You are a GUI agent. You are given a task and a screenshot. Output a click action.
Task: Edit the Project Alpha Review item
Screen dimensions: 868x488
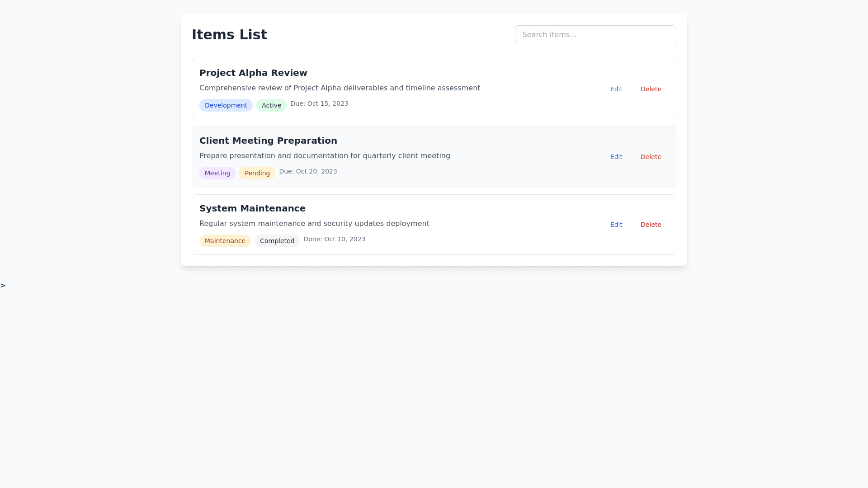point(616,89)
